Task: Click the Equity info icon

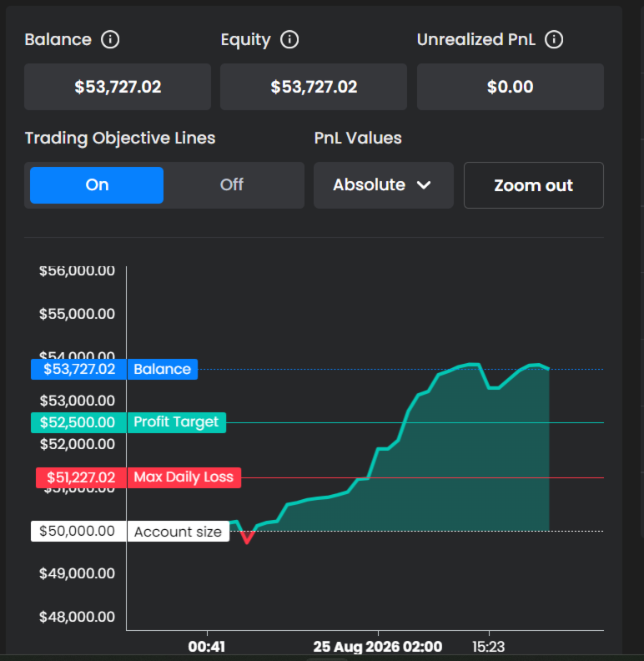Action: coord(289,39)
